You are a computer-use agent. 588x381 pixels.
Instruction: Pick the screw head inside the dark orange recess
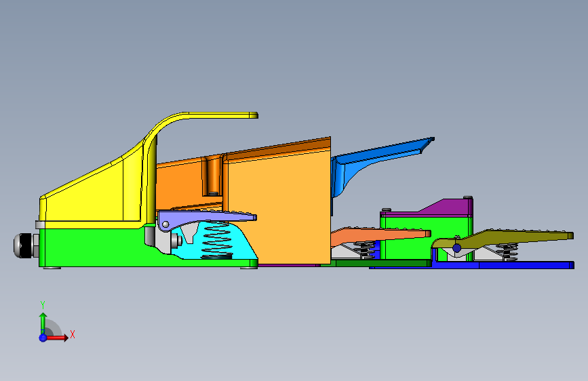pos(214,193)
